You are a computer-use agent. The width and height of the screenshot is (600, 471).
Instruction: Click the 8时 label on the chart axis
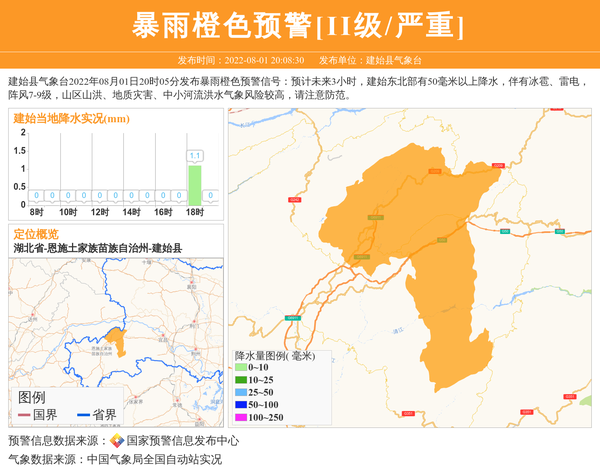37,212
